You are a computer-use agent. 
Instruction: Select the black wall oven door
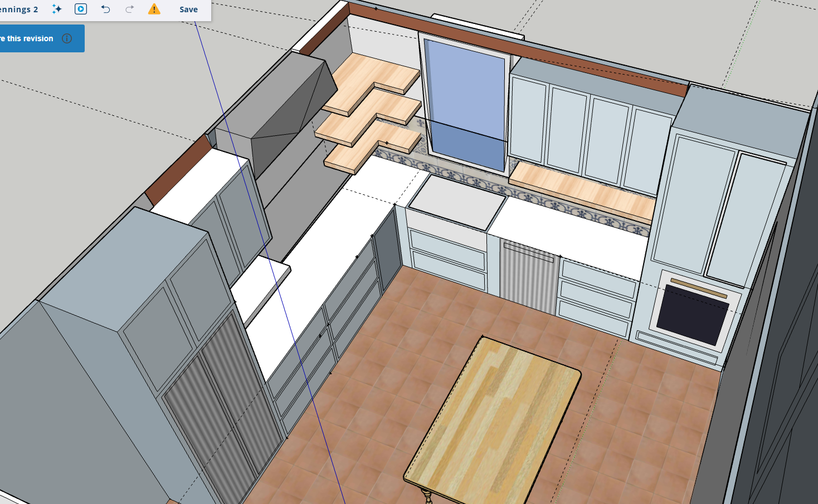tap(693, 315)
